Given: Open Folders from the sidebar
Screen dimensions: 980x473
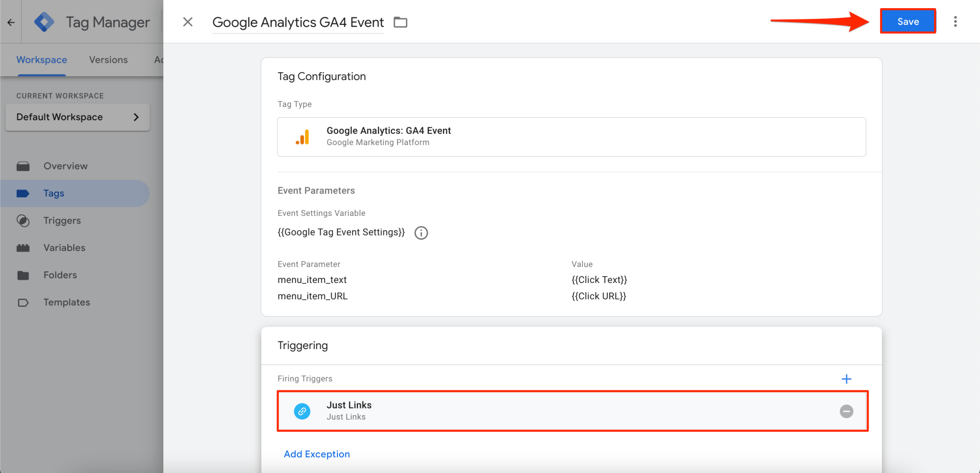Looking at the screenshot, I should pyautogui.click(x=60, y=275).
